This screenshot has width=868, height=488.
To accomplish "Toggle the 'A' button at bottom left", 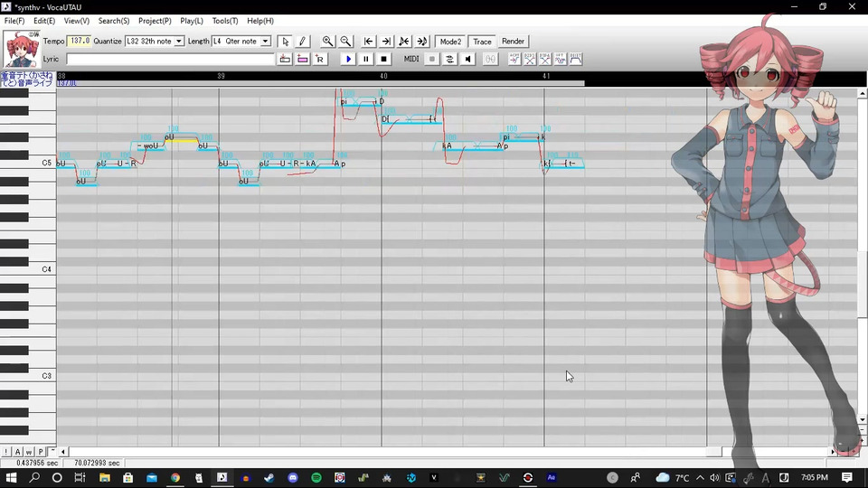I will pos(18,452).
